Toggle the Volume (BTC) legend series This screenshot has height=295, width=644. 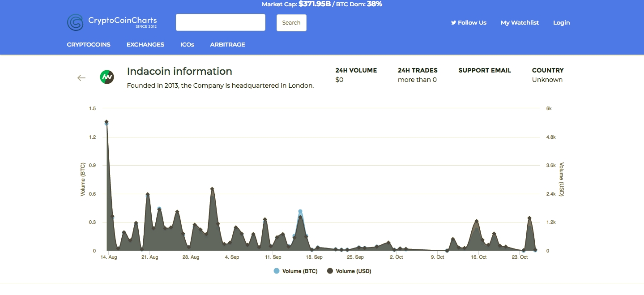[295, 271]
